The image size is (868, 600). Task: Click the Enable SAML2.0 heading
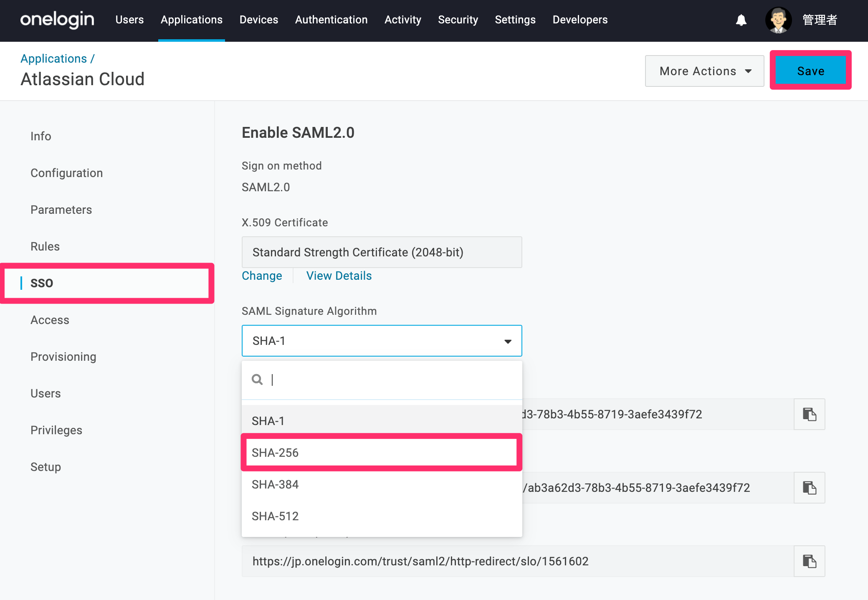pos(298,133)
